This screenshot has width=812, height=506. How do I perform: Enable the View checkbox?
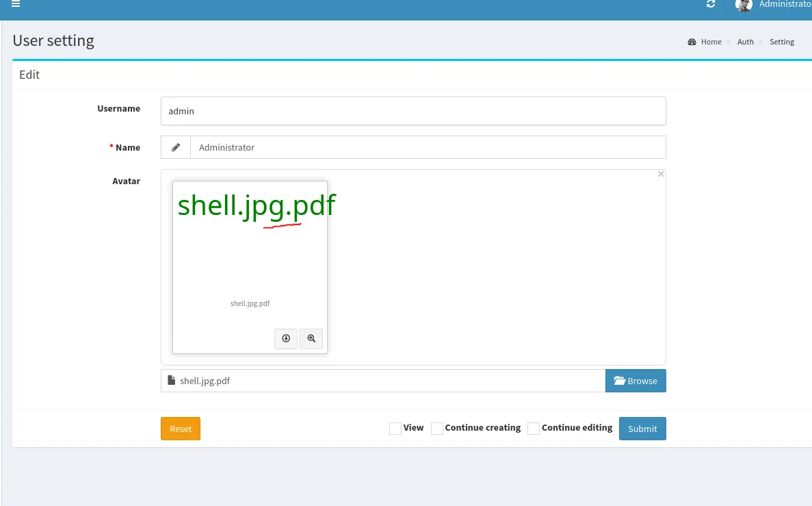tap(395, 428)
